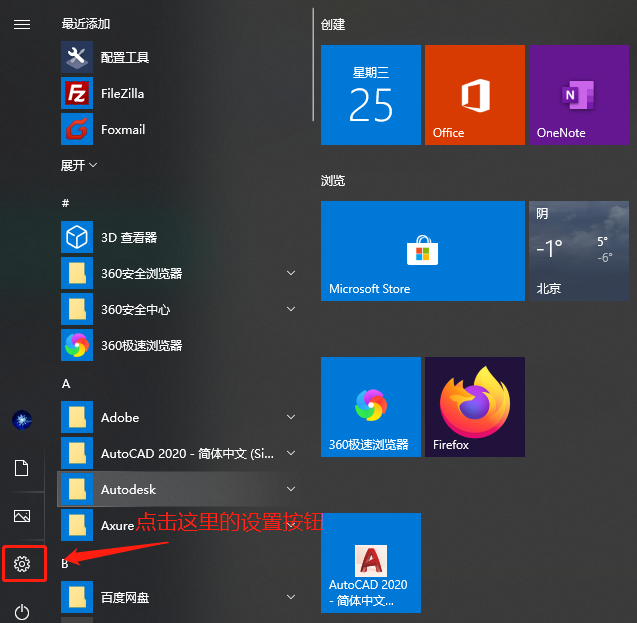Click the AutoCAD 2020 folder icon in list
637x623 pixels.
pyautogui.click(x=77, y=453)
